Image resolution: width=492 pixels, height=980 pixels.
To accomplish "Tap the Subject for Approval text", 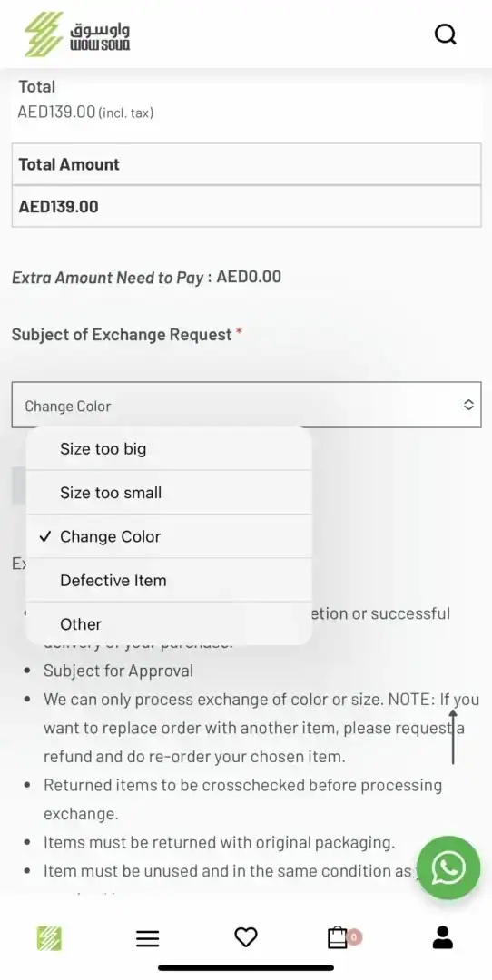I will tap(118, 671).
